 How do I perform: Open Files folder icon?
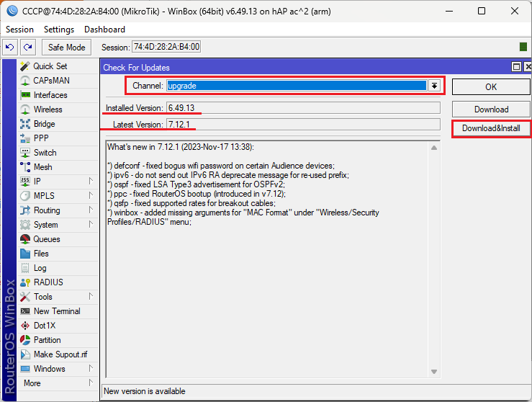coord(24,254)
